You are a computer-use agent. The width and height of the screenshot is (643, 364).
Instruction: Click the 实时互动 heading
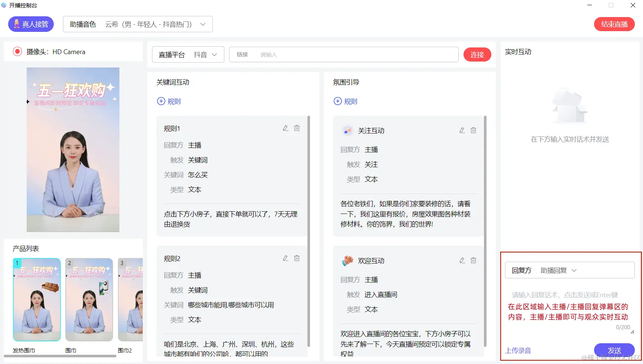pyautogui.click(x=518, y=52)
